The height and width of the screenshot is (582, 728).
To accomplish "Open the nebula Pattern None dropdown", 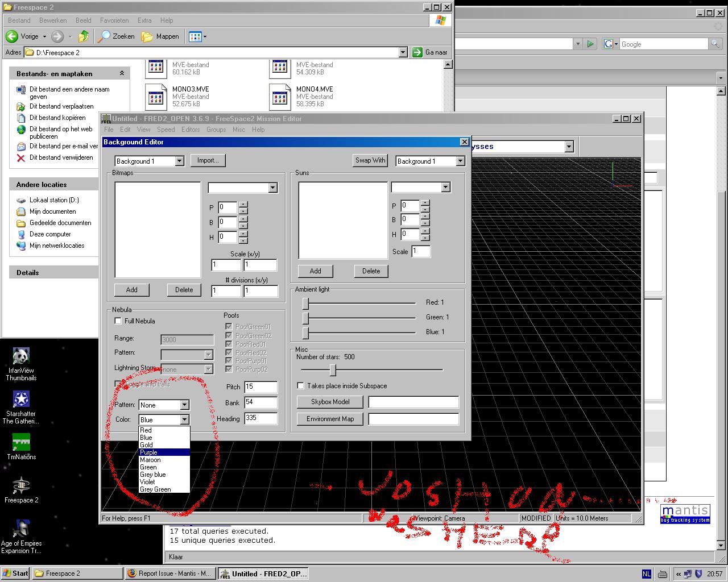I will [x=184, y=405].
